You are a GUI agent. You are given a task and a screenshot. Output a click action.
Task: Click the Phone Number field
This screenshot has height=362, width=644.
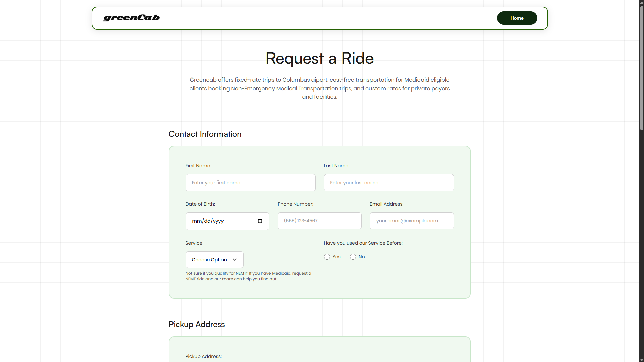click(x=319, y=221)
